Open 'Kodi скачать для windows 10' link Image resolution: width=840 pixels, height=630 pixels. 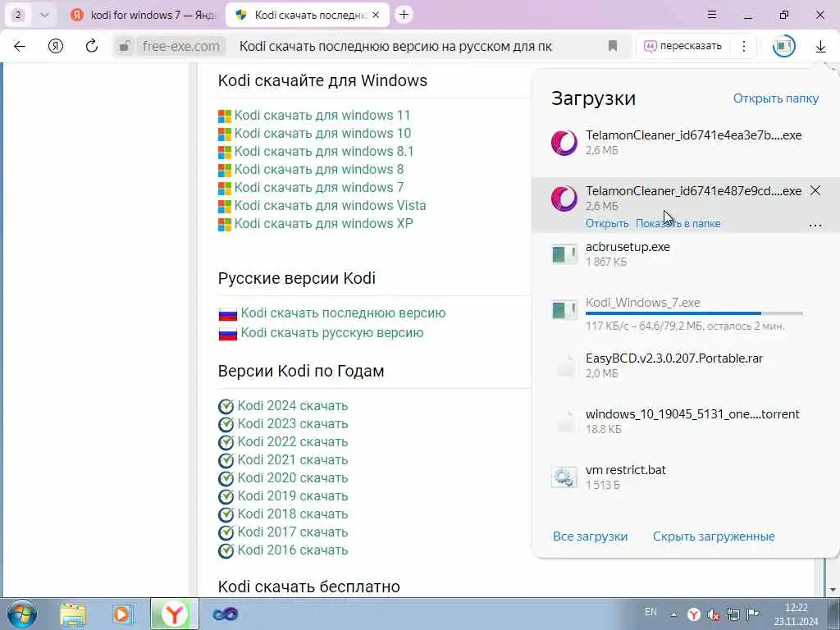[322, 134]
